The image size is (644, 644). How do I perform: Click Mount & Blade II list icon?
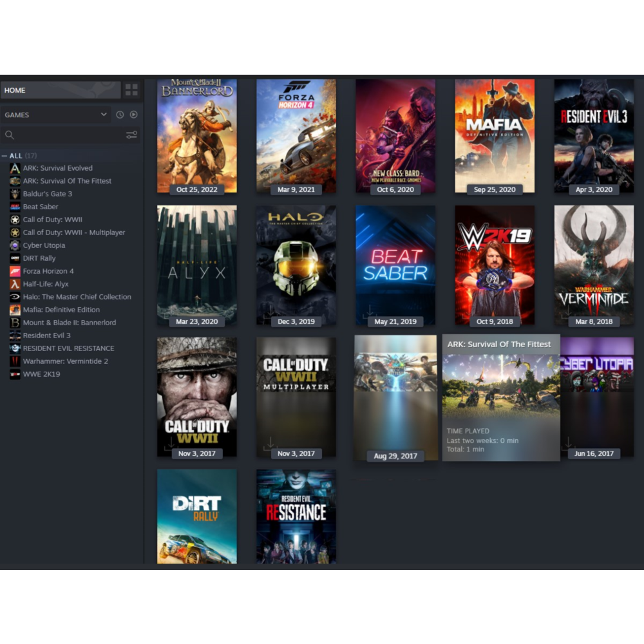15,323
